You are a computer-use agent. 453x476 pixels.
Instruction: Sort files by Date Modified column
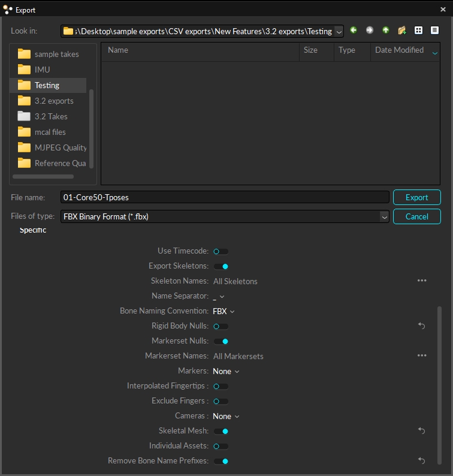point(399,50)
